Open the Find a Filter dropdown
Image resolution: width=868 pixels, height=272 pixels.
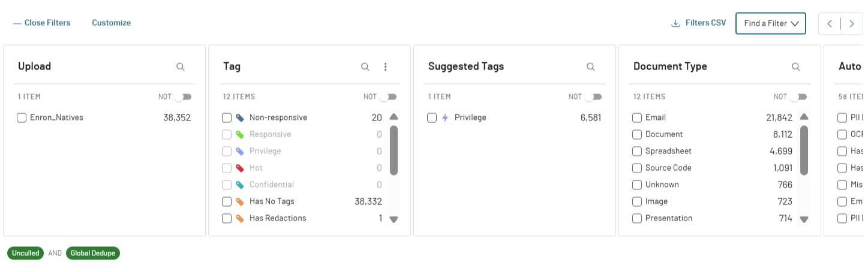tap(771, 23)
